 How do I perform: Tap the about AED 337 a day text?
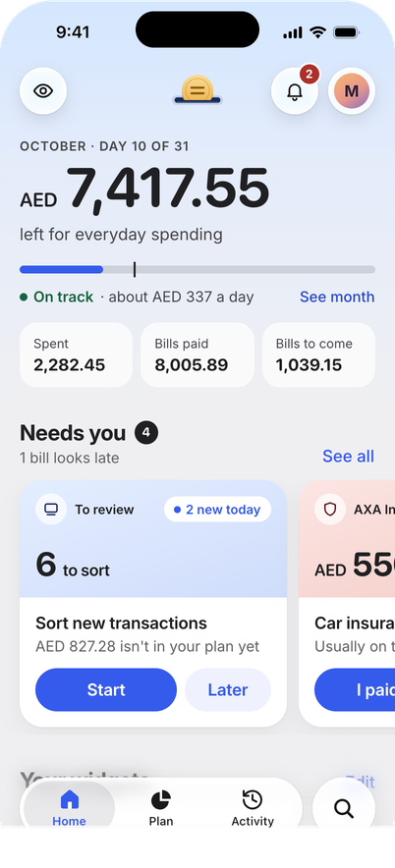coord(181,297)
